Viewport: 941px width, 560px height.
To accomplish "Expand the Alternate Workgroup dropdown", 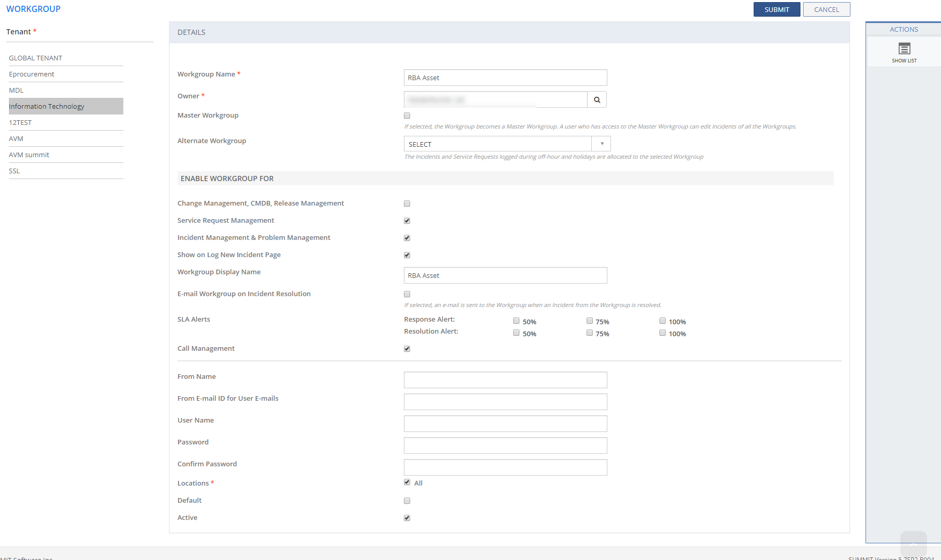I will coord(602,144).
